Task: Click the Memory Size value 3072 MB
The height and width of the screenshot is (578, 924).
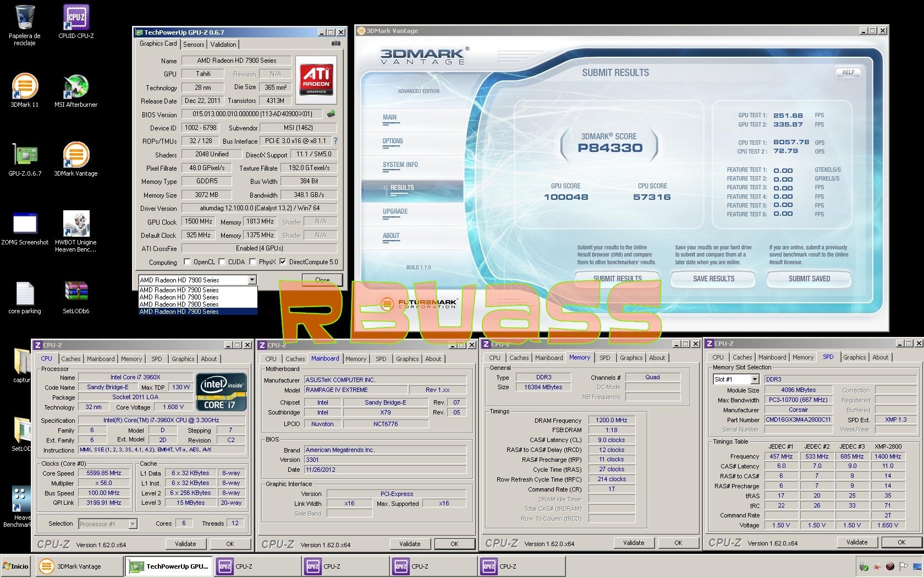Action: 206,194
